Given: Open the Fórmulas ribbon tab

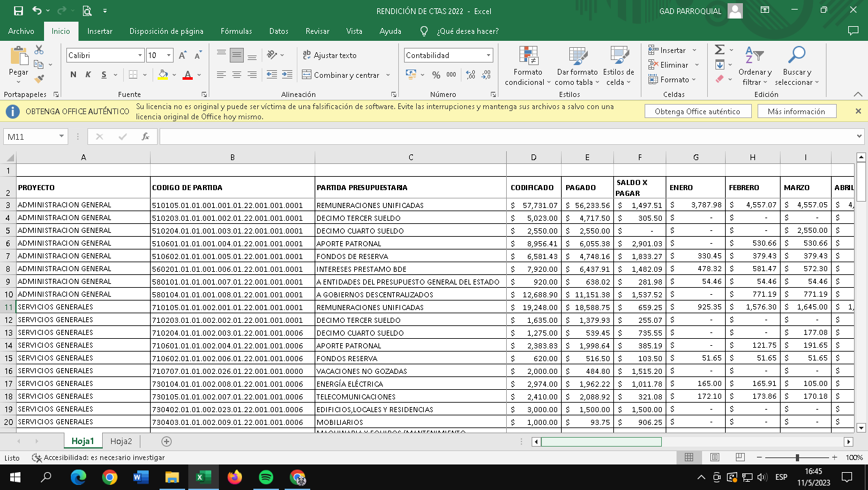Looking at the screenshot, I should pyautogui.click(x=236, y=31).
